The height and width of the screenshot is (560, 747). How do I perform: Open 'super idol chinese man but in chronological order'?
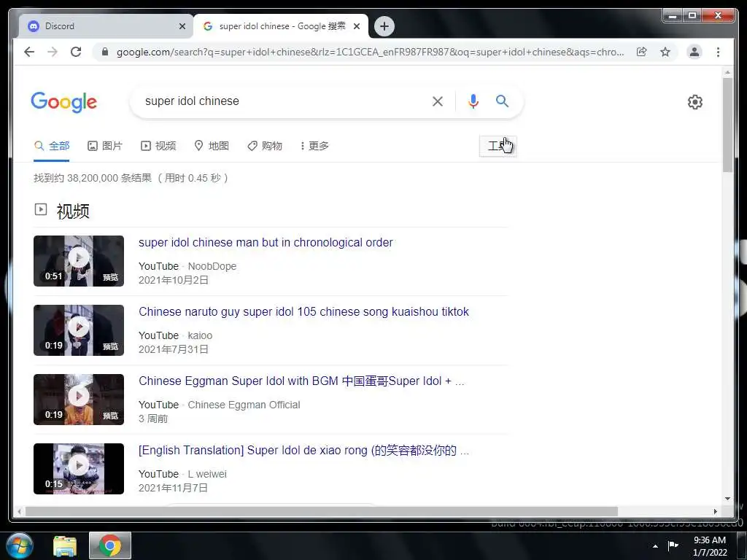266,242
